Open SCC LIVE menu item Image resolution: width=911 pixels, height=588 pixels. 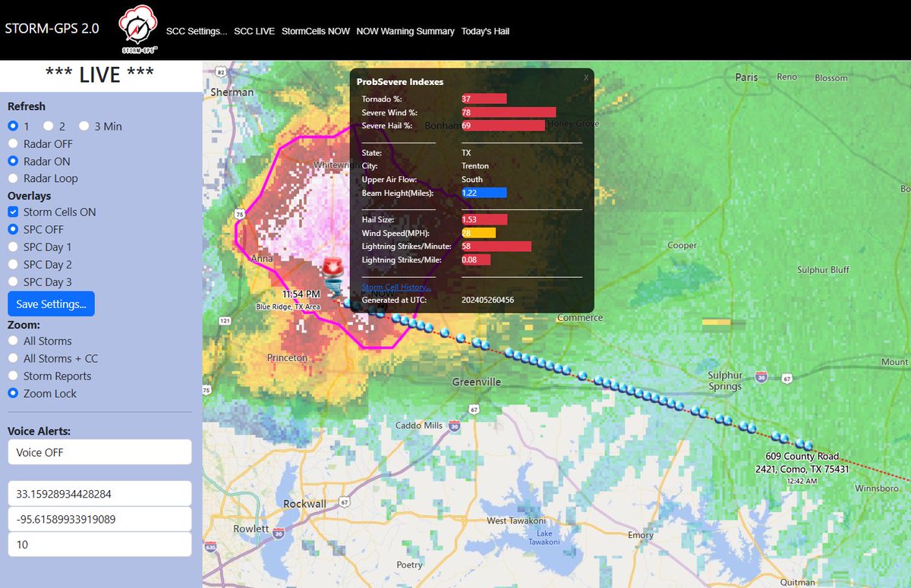[254, 31]
